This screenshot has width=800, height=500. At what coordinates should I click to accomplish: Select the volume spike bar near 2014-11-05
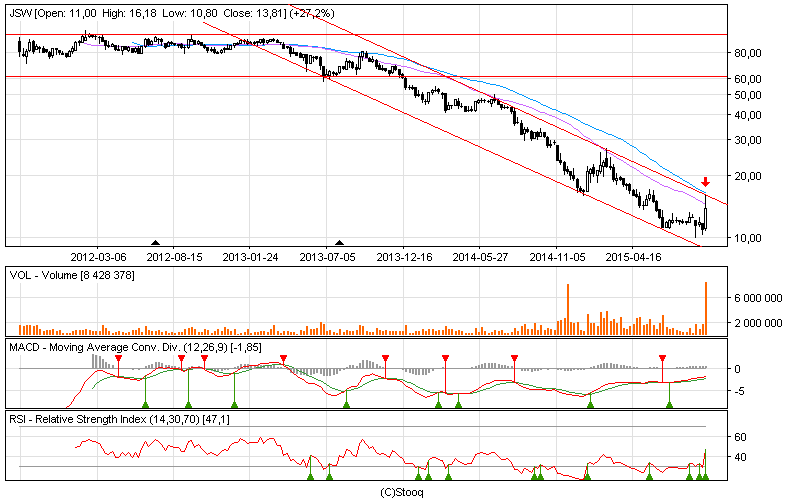(568, 309)
